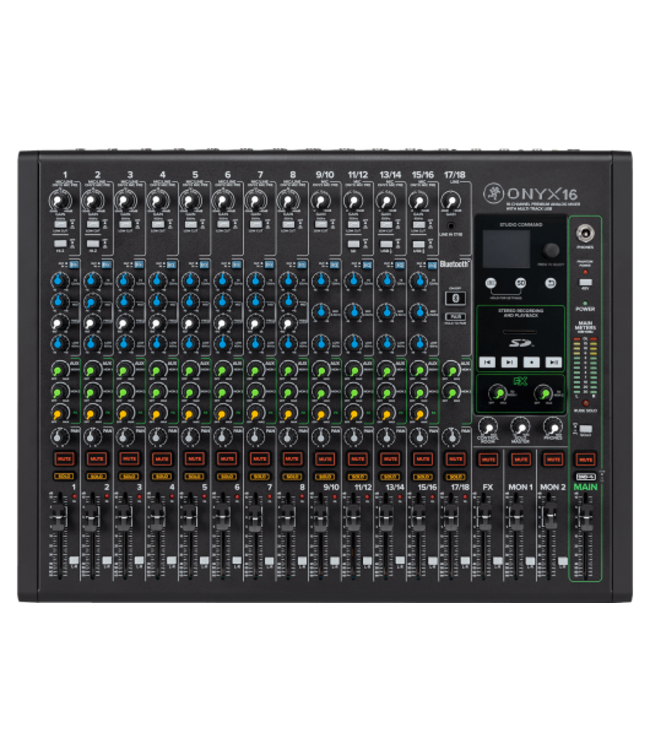Image resolution: width=650 pixels, height=750 pixels.
Task: Solo channel 2
Action: point(97,476)
